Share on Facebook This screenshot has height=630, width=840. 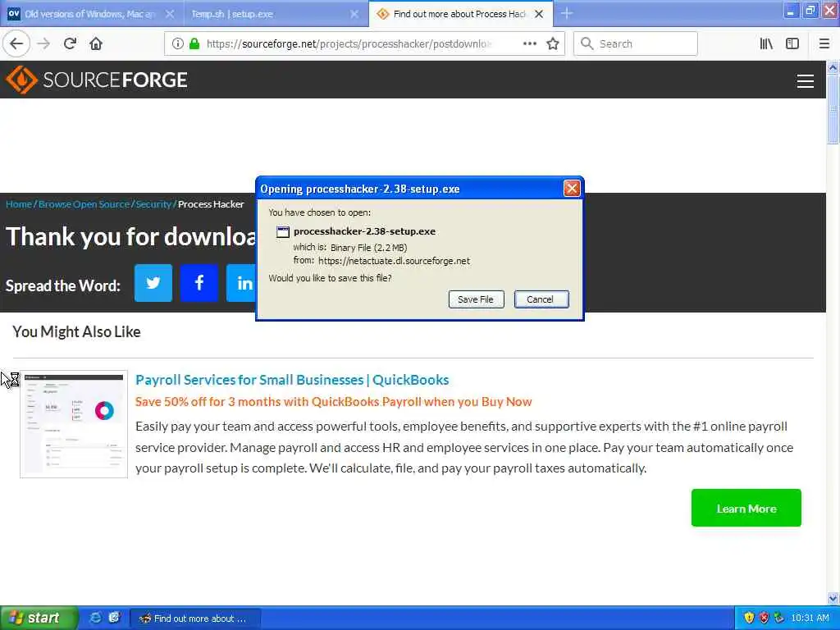199,283
